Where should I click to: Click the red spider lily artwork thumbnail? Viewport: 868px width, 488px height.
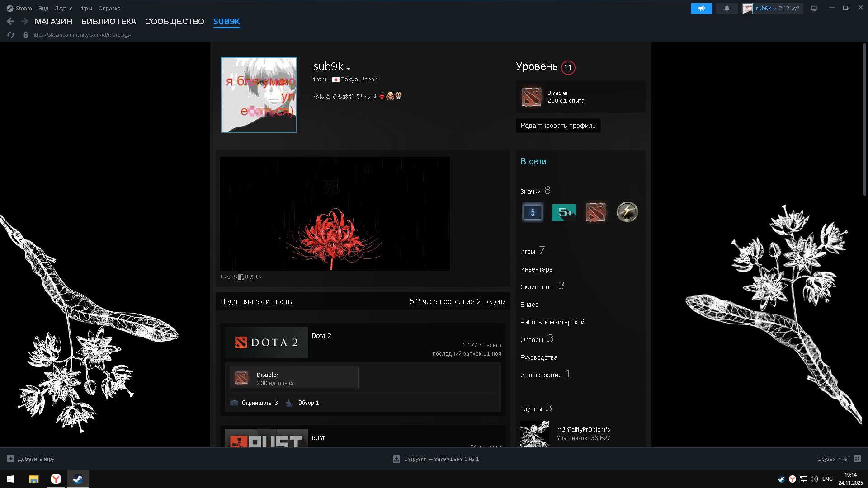335,214
